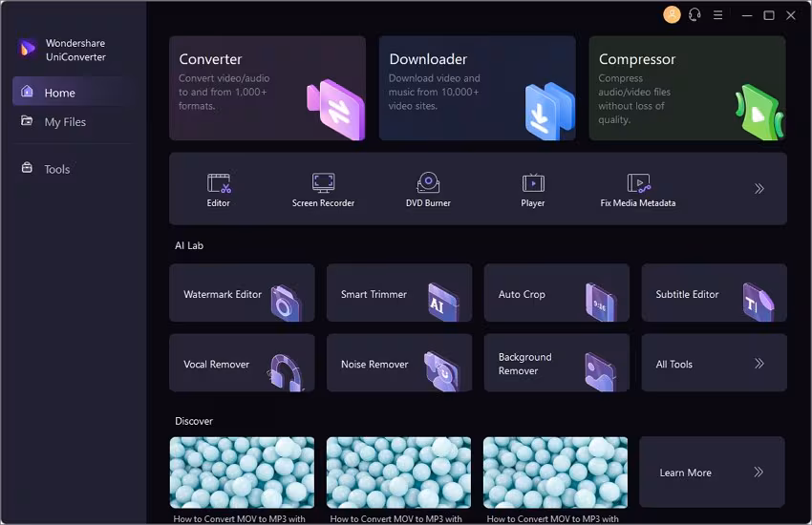
Task: Open the All Tools tile
Action: [x=715, y=363]
